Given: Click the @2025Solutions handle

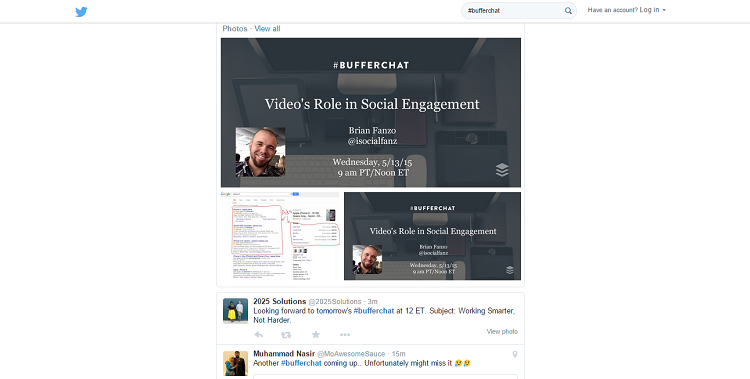Looking at the screenshot, I should tap(335, 301).
